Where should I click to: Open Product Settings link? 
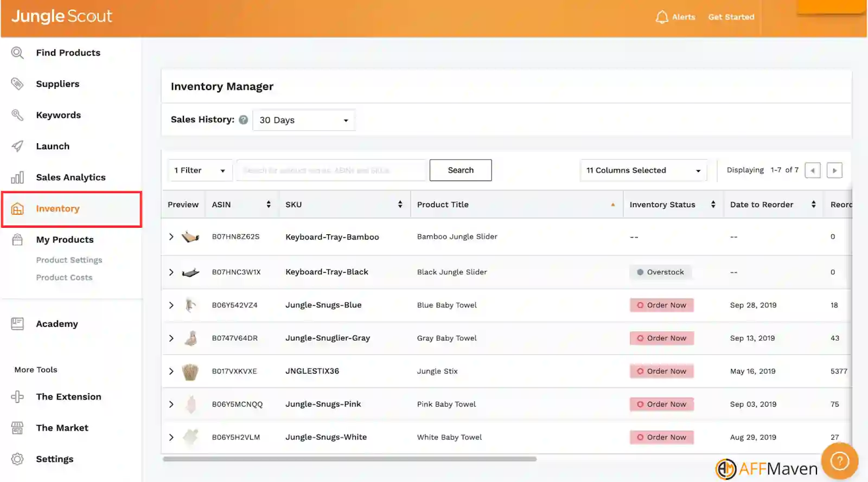point(69,260)
